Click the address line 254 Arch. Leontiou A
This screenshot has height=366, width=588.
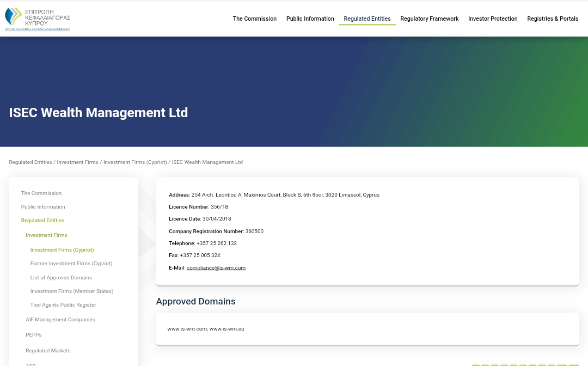[274, 195]
